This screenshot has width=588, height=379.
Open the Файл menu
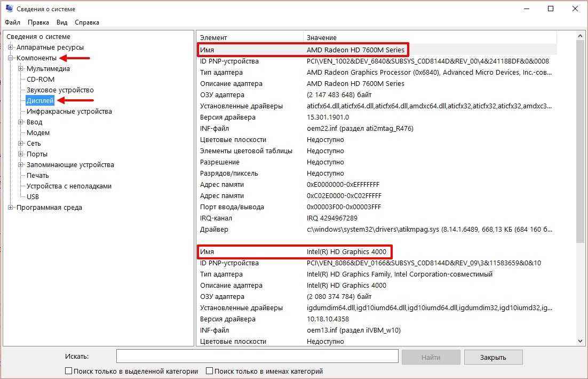[x=12, y=22]
